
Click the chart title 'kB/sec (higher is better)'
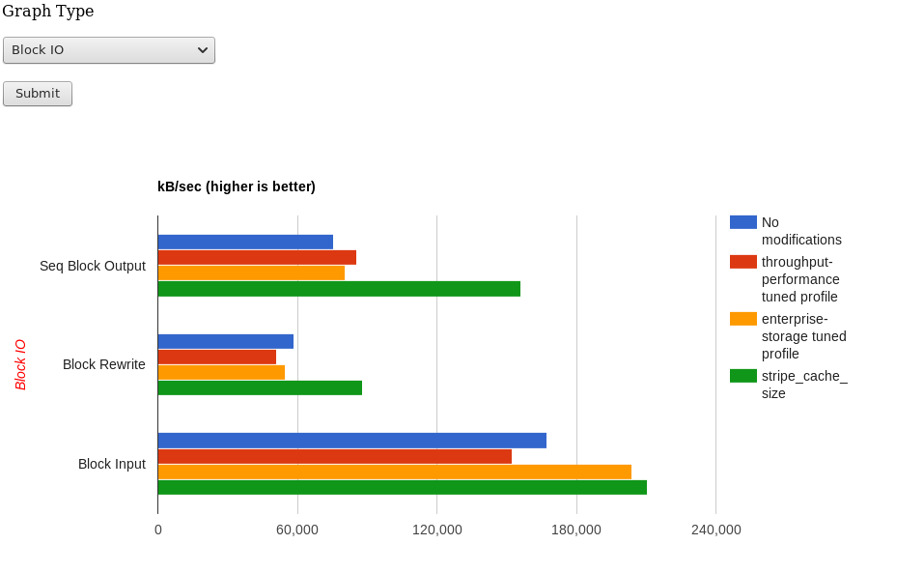[237, 186]
